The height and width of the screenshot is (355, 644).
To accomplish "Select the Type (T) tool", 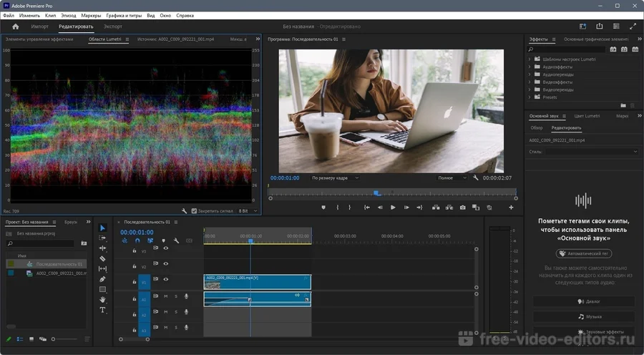I will [102, 310].
